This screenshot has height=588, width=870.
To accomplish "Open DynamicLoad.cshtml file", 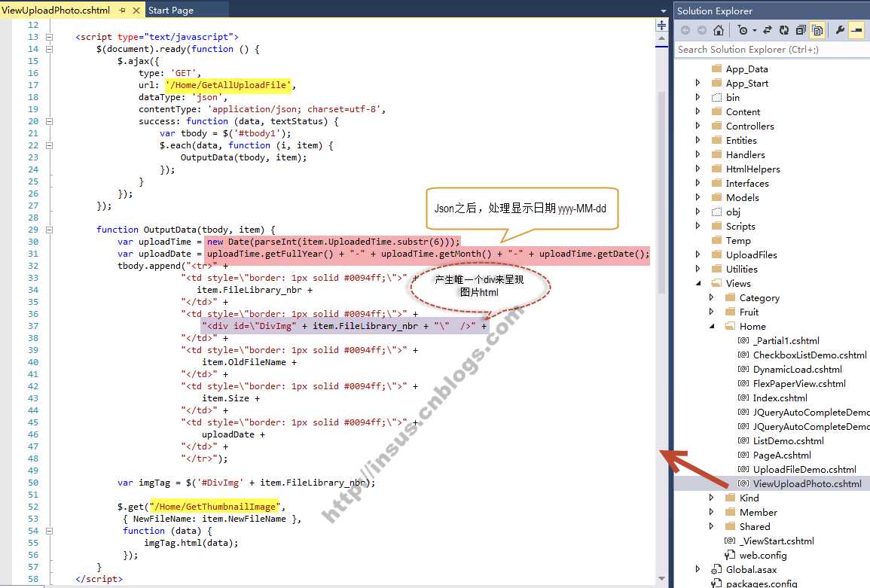I will coord(798,370).
